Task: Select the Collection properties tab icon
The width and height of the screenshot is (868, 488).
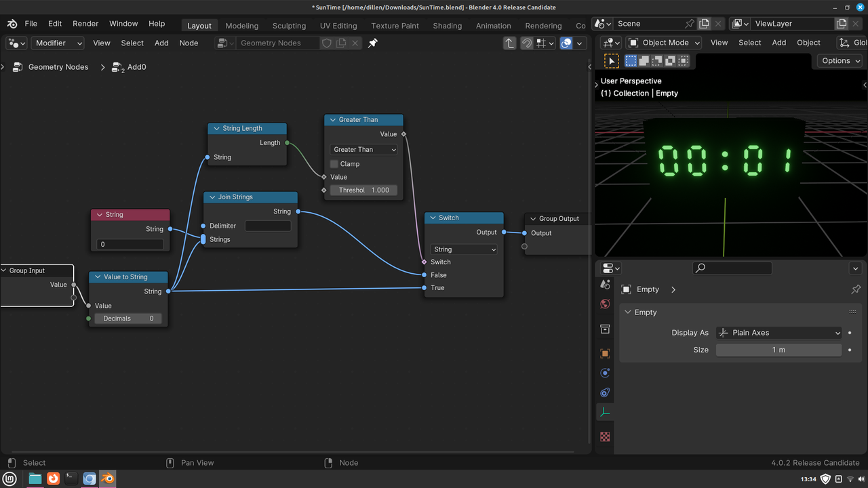Action: point(605,329)
